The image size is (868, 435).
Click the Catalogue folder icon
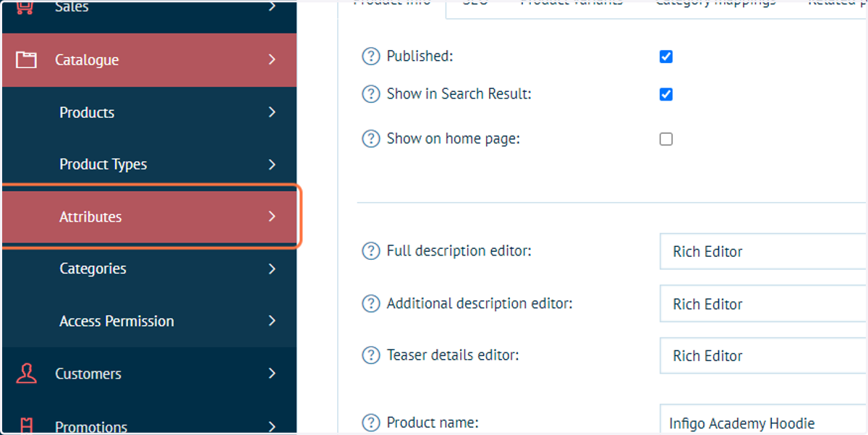coord(26,59)
